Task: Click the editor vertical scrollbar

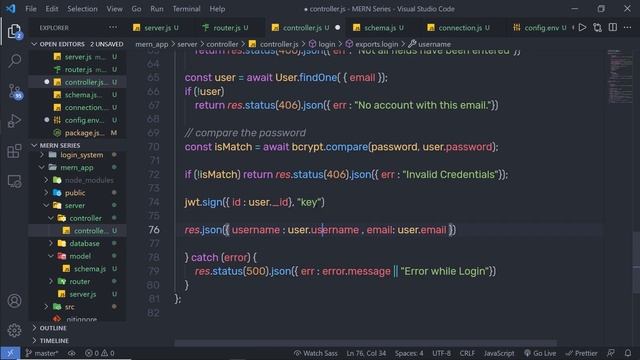Action: click(636, 264)
